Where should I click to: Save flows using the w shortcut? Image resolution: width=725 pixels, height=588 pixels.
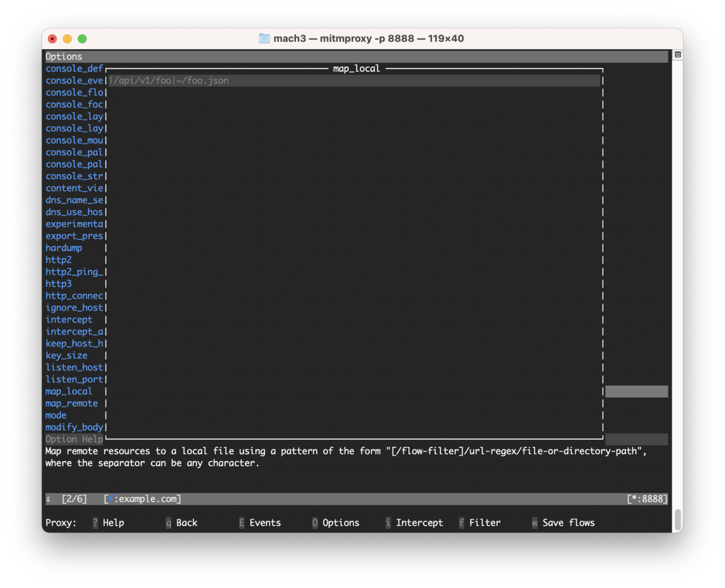point(564,522)
